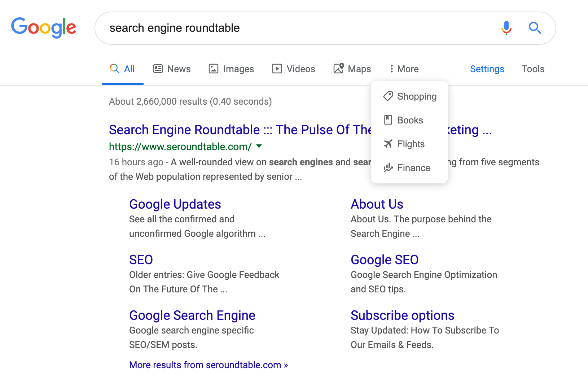Viewport: 588px width, 379px height.
Task: Switch to the Videos tab
Action: coord(294,69)
